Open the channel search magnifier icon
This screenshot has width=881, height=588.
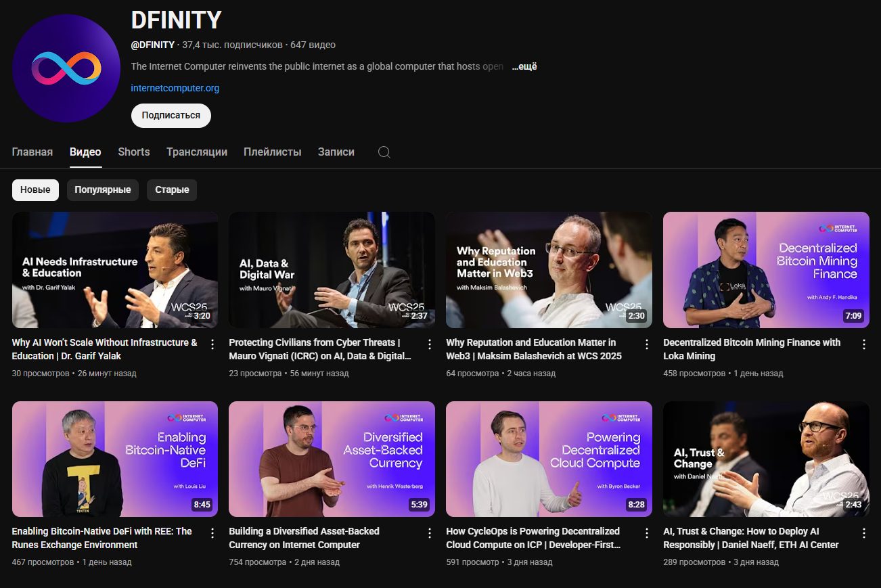384,152
